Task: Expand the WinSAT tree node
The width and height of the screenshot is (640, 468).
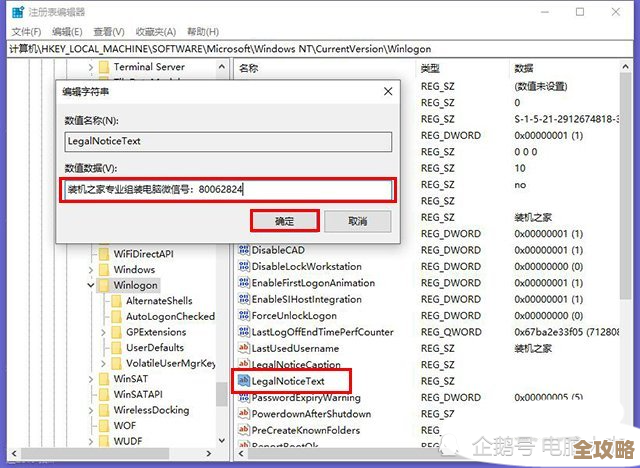Action: click(91, 379)
